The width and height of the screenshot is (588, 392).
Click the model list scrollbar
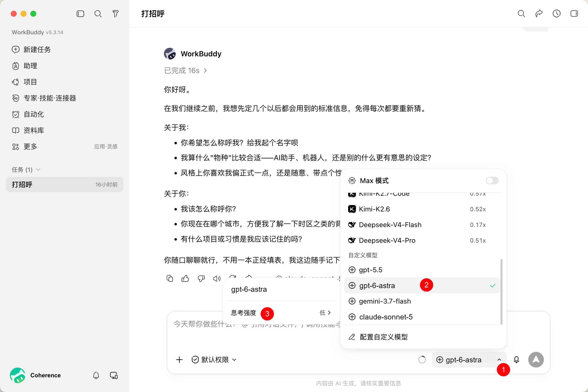pos(501,291)
